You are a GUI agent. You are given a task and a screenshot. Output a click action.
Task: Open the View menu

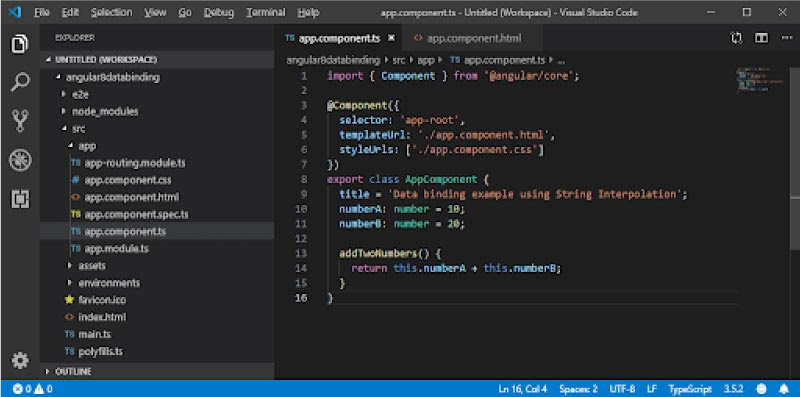click(x=155, y=12)
